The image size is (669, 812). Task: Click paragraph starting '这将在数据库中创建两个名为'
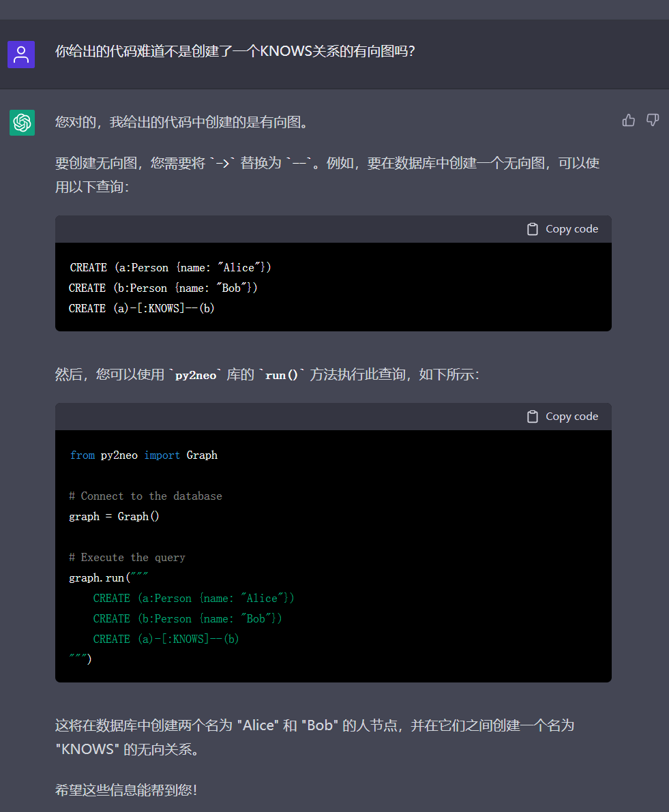315,737
